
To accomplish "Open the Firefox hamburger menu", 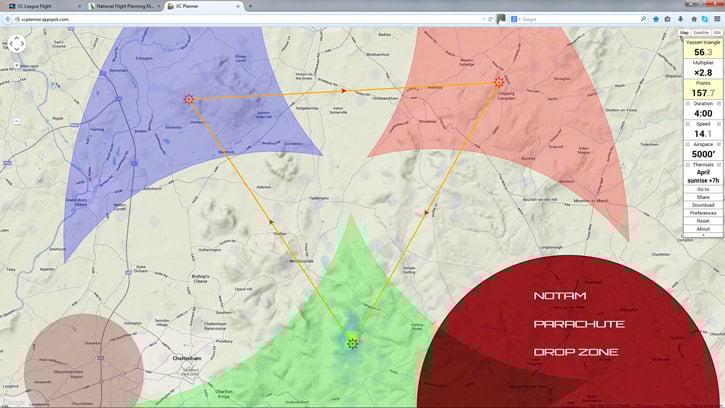I will (717, 18).
